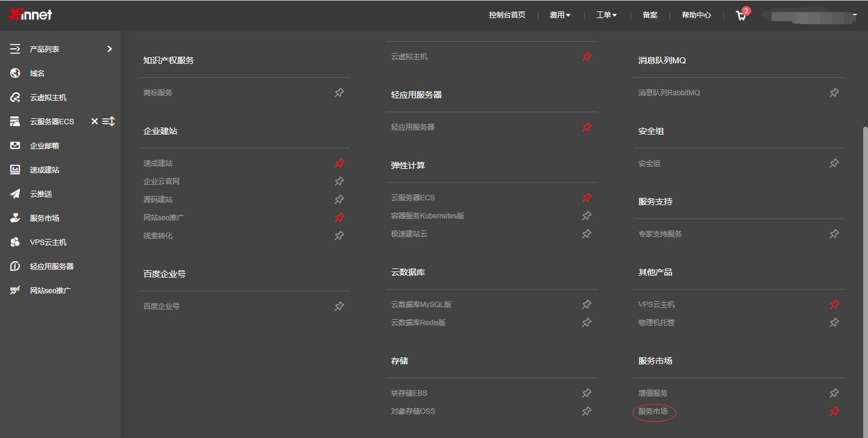Open the 容器服务Kubernetes版 link
Image resolution: width=868 pixels, height=438 pixels.
[427, 216]
